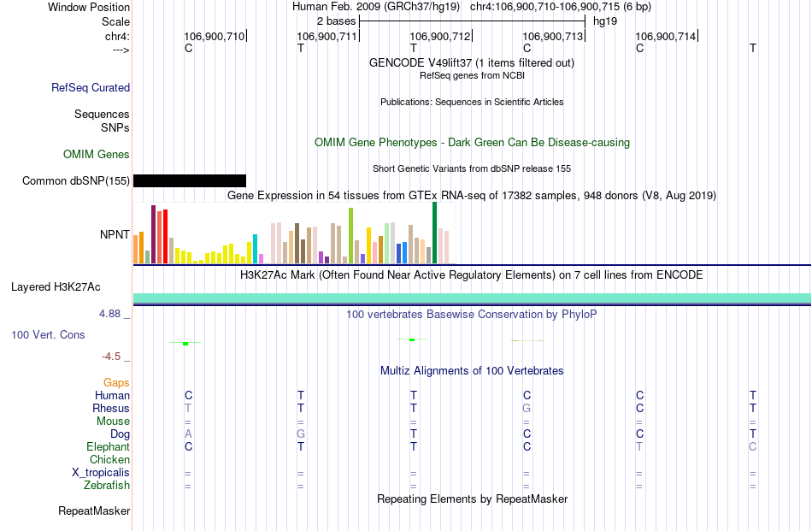Select the Mouse species label
Viewport: 812px width, 531px height.
(114, 422)
